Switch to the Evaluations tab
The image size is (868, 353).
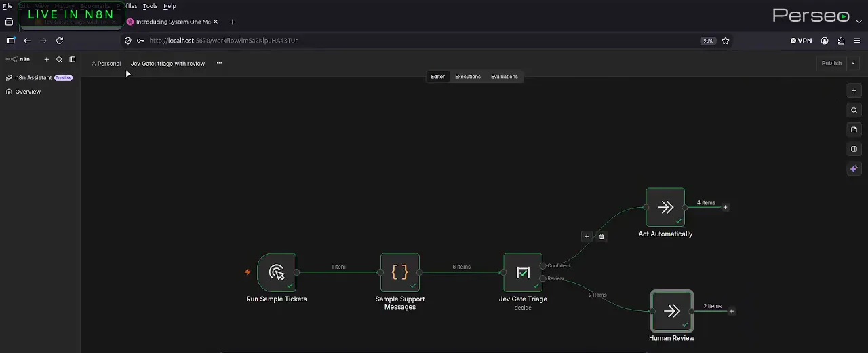(x=505, y=77)
